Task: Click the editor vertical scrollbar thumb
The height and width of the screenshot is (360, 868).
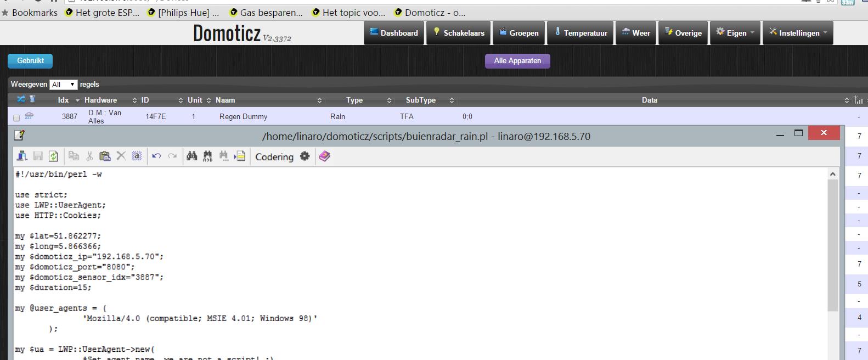Action: pos(833,244)
